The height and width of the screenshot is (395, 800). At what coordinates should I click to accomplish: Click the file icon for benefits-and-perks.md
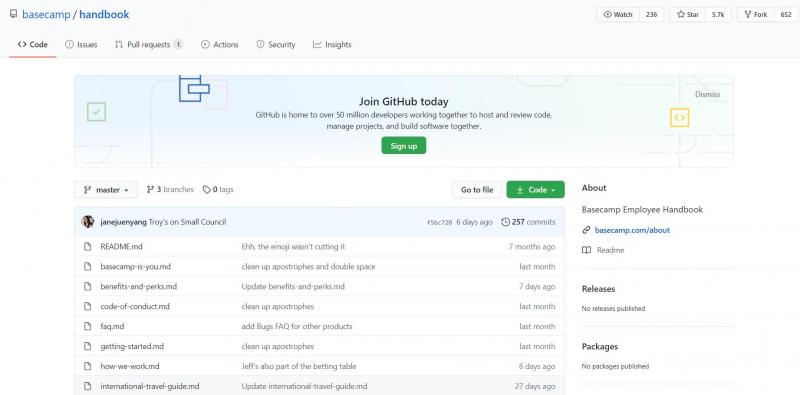click(x=88, y=286)
